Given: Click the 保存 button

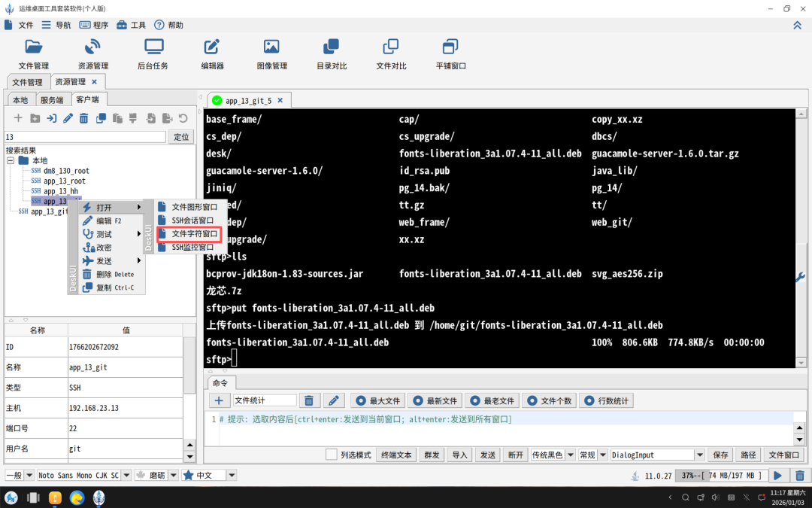Looking at the screenshot, I should tap(720, 455).
